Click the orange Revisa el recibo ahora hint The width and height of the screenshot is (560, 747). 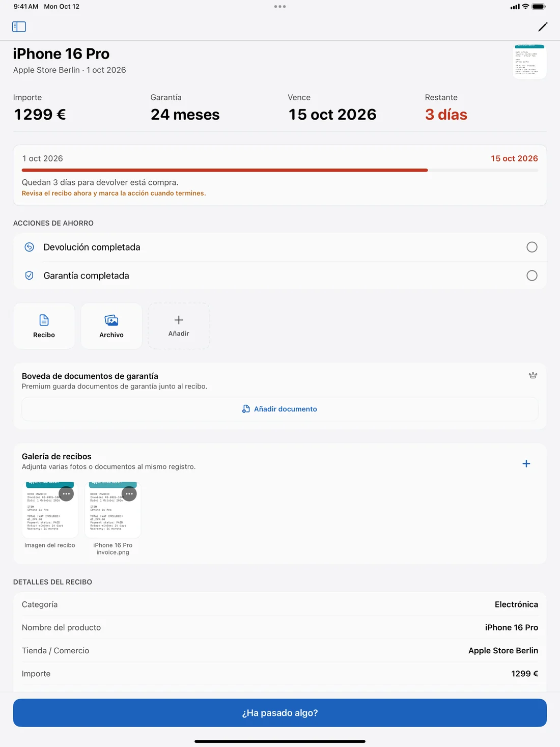114,193
